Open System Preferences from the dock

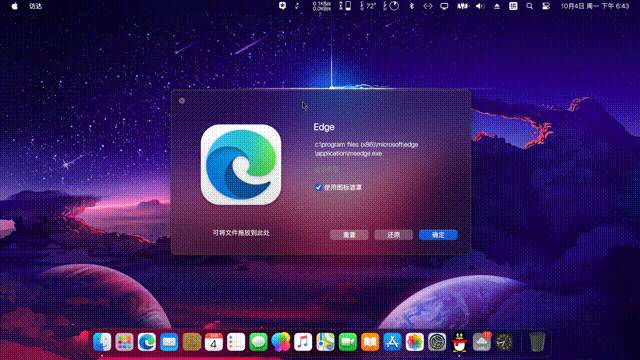tap(437, 342)
